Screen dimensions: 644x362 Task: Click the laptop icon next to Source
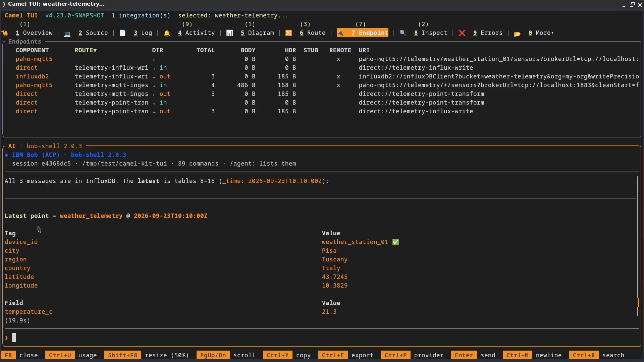click(67, 33)
